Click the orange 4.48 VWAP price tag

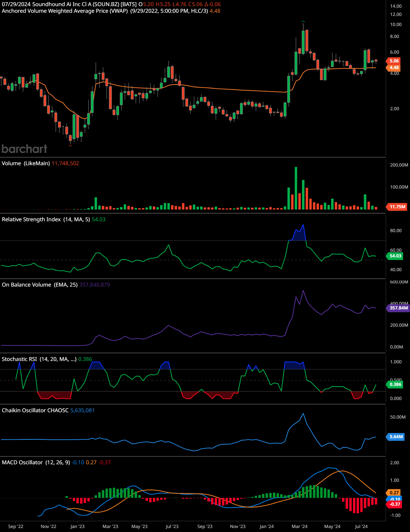(x=394, y=67)
